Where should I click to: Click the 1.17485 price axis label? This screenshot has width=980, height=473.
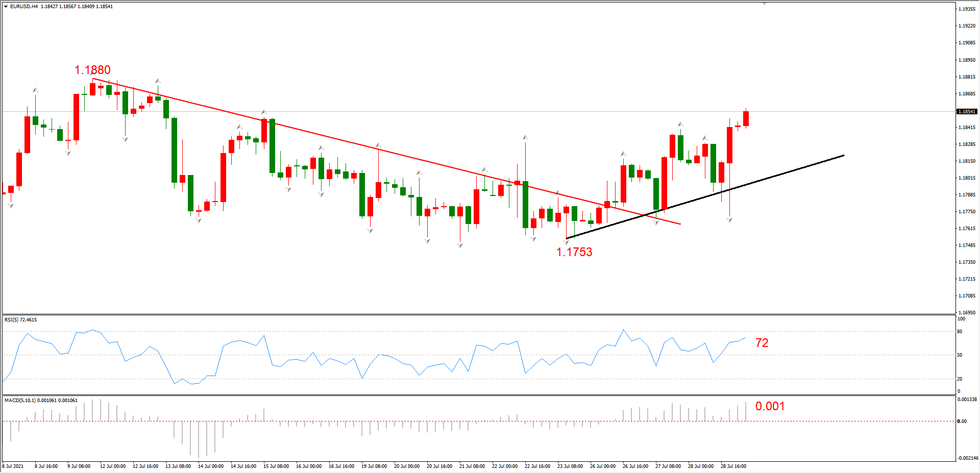coord(967,245)
